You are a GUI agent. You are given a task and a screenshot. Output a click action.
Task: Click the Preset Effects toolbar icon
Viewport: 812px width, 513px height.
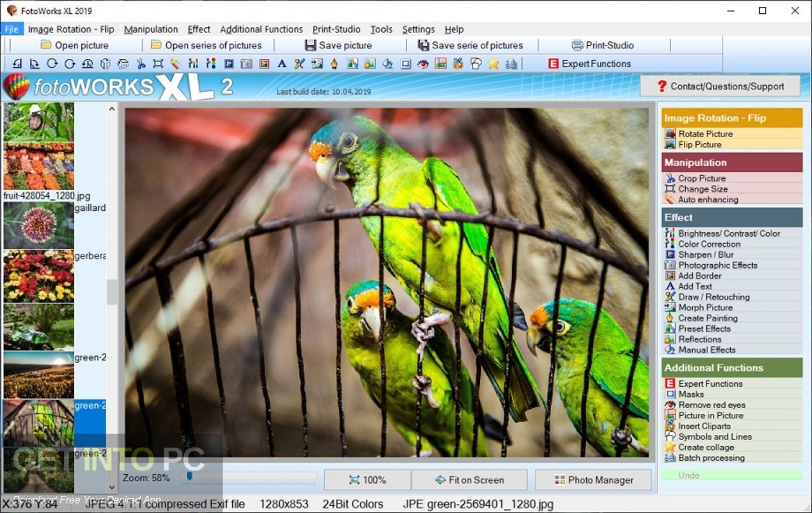[x=353, y=63]
